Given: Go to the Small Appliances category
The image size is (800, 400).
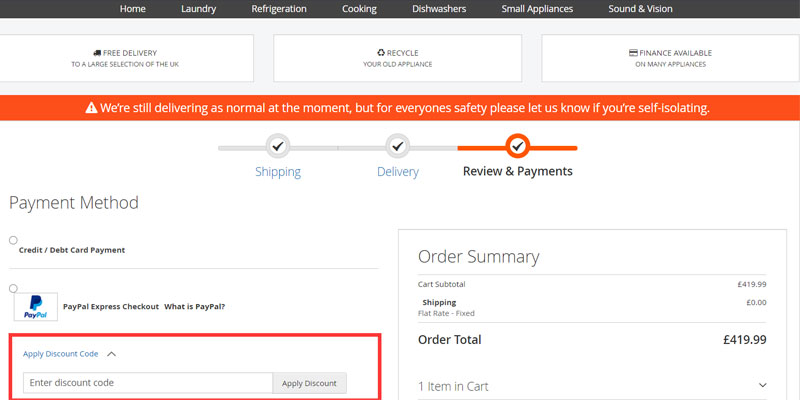Looking at the screenshot, I should 539,9.
